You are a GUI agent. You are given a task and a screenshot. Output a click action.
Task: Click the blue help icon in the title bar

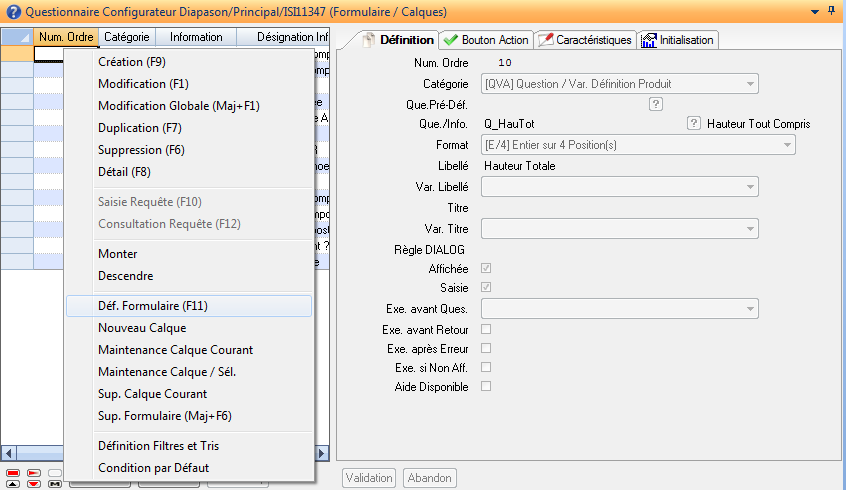[x=12, y=11]
